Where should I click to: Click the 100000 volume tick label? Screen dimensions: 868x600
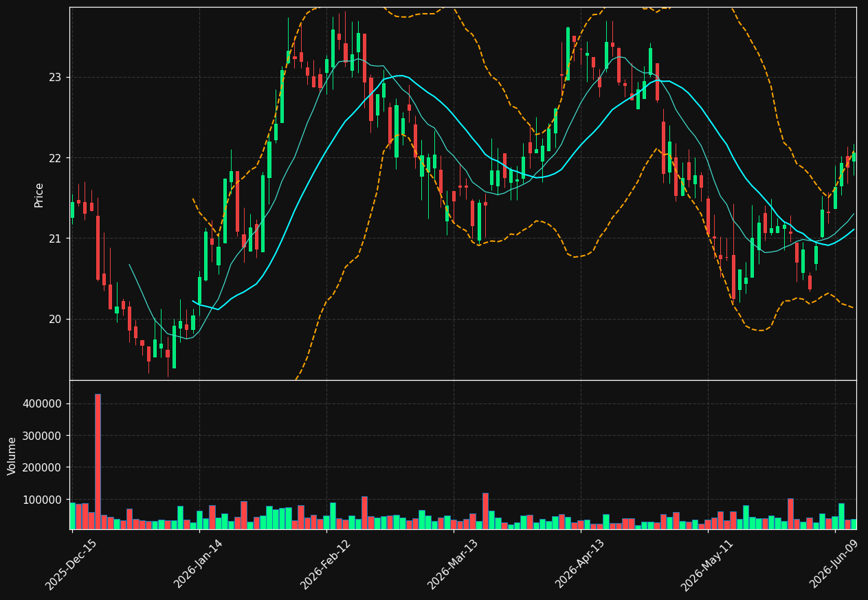[43, 500]
